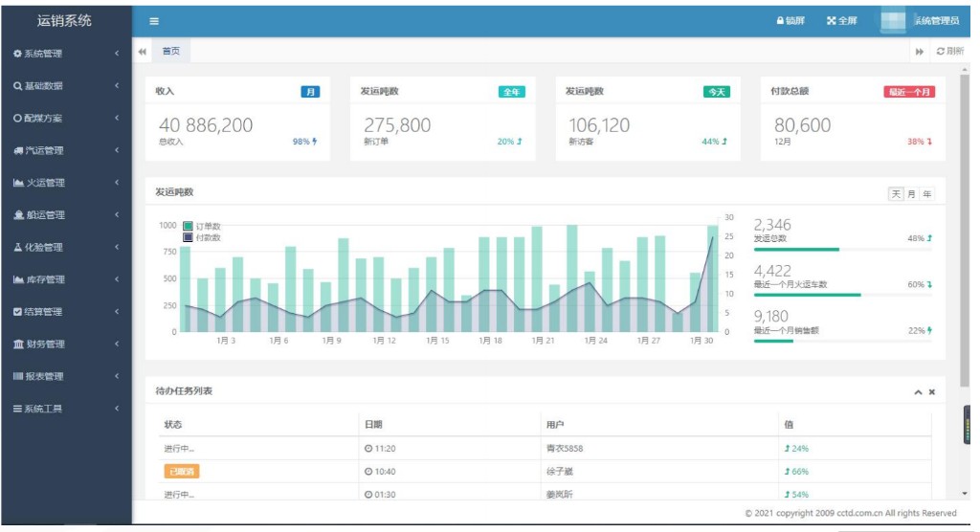980x532 pixels.
Task: Select the 首页 tab
Action: (170, 52)
